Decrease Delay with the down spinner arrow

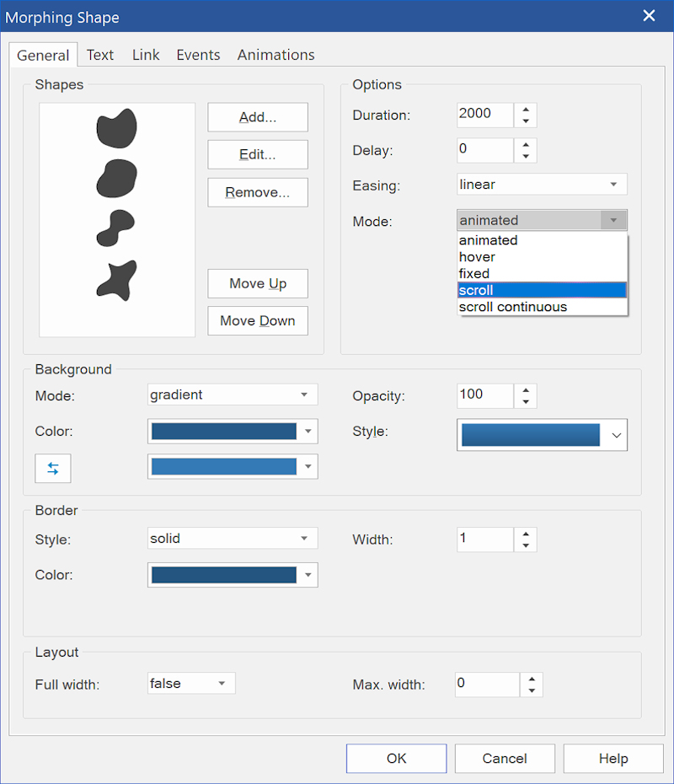pyautogui.click(x=526, y=157)
